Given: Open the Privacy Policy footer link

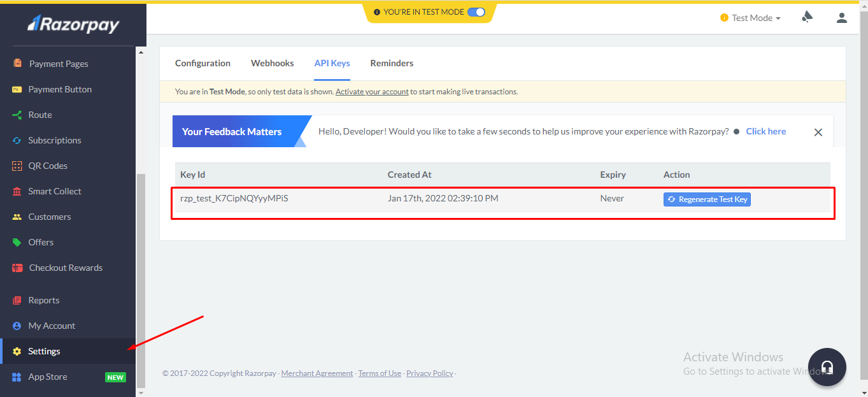Looking at the screenshot, I should click(x=429, y=373).
